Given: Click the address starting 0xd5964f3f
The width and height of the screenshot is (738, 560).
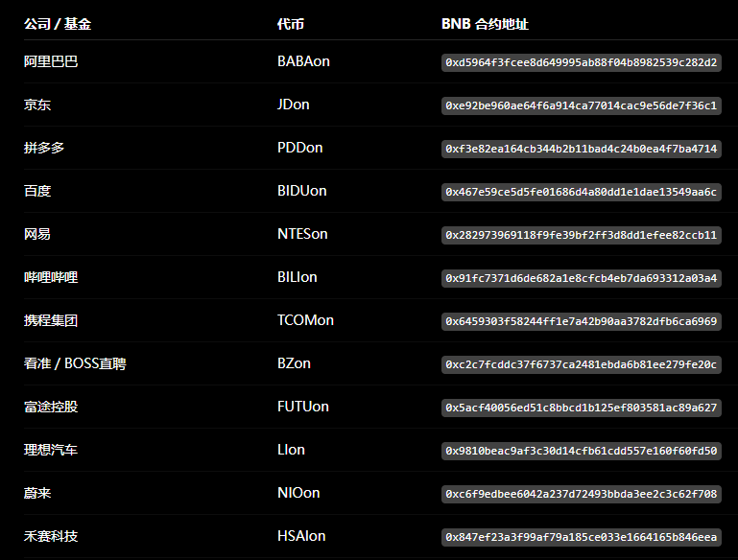Looking at the screenshot, I should click(x=582, y=62).
